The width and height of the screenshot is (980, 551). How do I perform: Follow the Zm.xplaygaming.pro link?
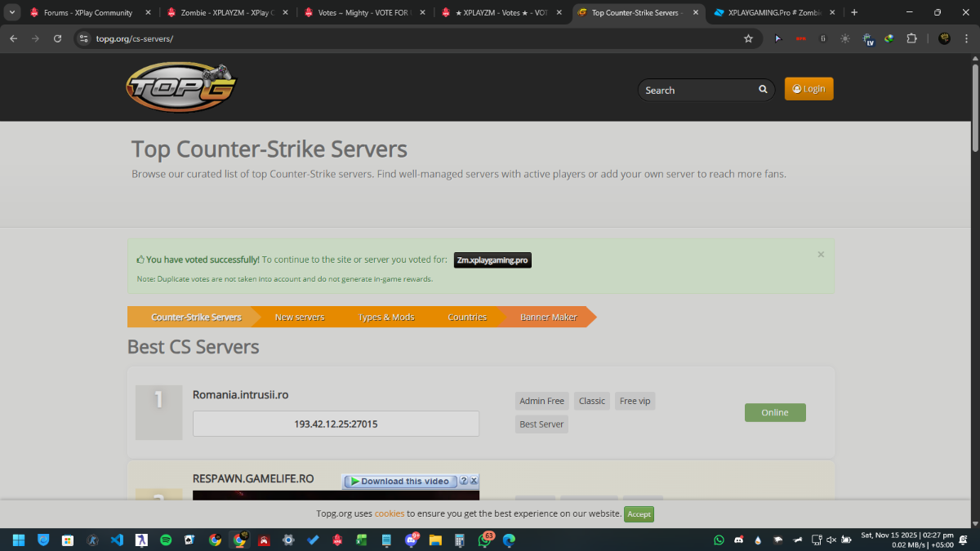pos(492,260)
